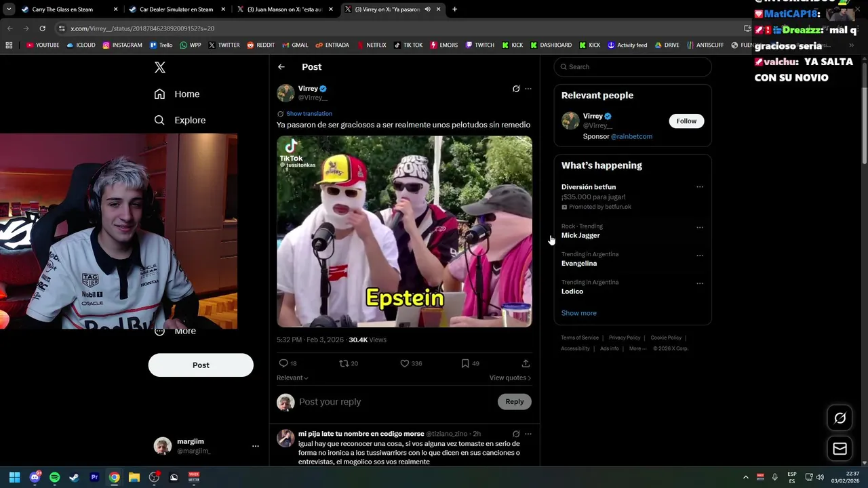The width and height of the screenshot is (868, 488).
Task: Click the Grok icon on Virrey's post
Action: (x=516, y=89)
